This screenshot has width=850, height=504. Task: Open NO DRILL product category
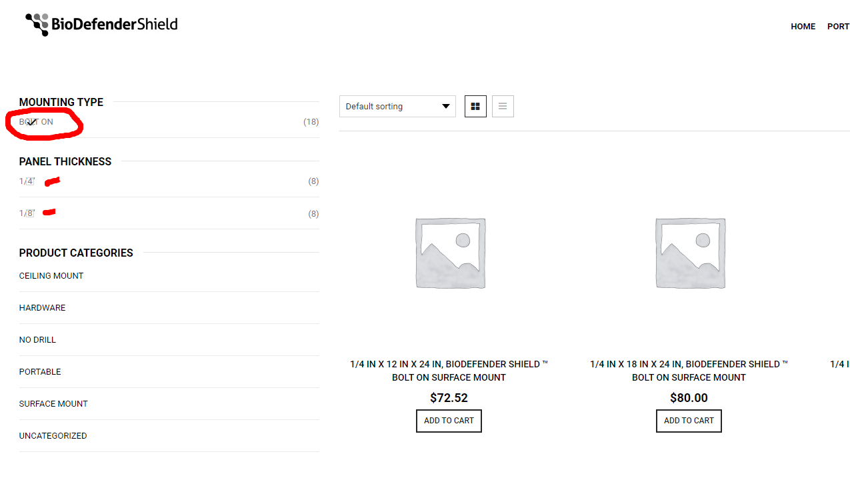(x=37, y=340)
